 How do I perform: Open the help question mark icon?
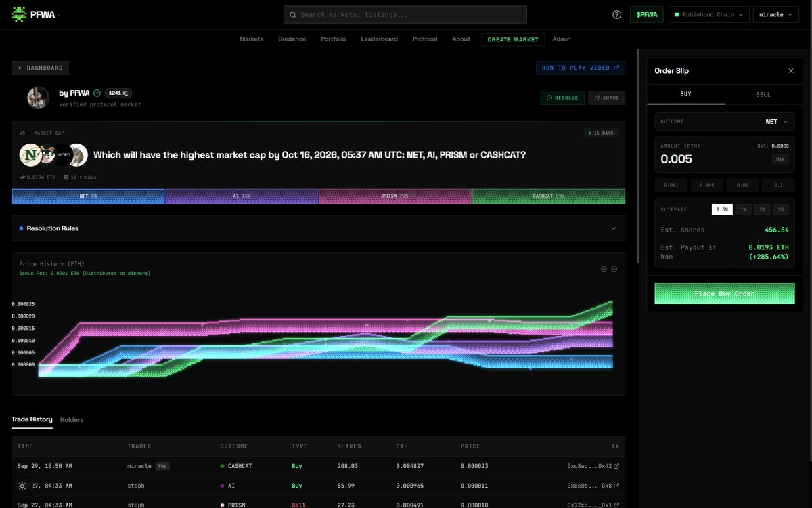click(616, 14)
